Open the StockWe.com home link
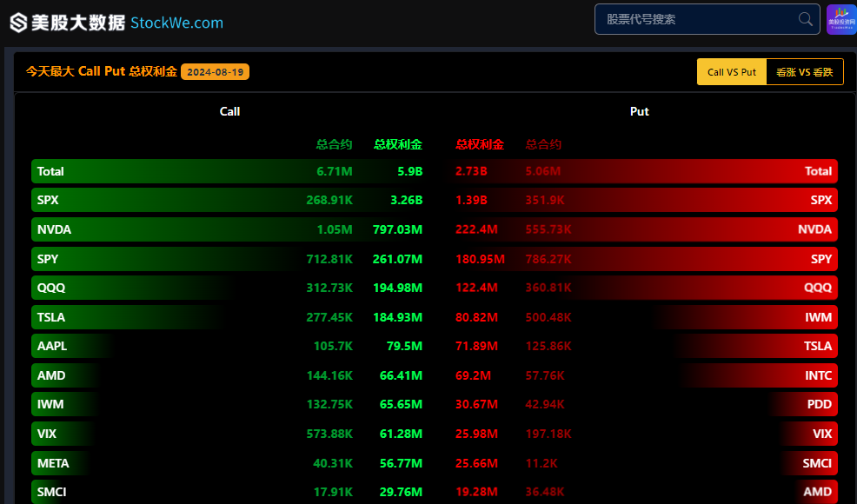The image size is (857, 504). point(176,23)
